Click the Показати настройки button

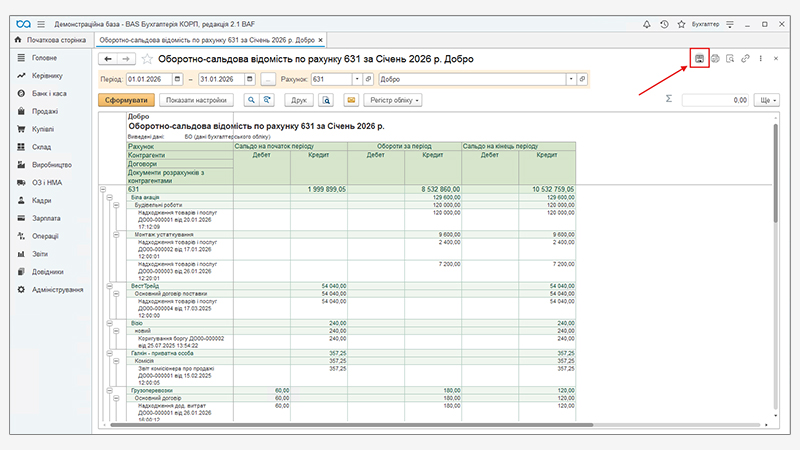(196, 100)
